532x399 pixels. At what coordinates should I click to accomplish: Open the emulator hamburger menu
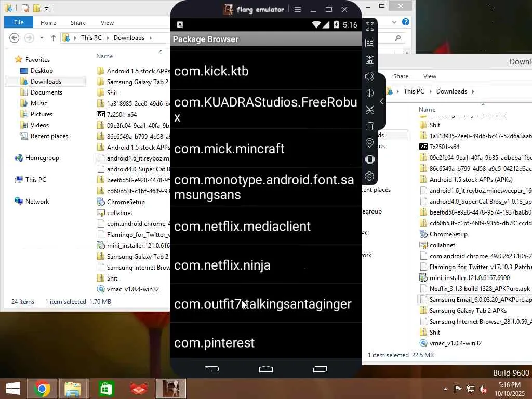point(298,9)
